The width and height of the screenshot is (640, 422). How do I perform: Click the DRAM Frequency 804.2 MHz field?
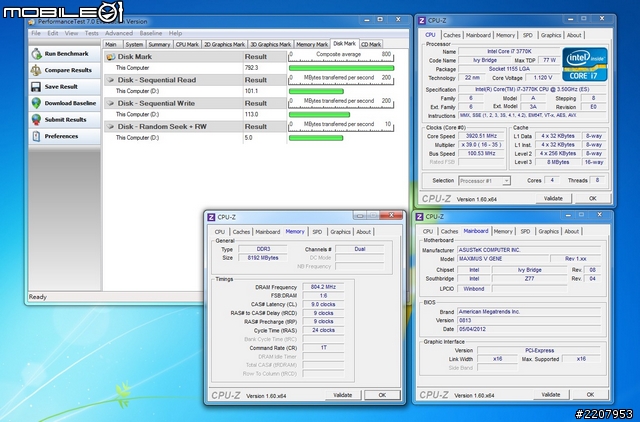323,287
